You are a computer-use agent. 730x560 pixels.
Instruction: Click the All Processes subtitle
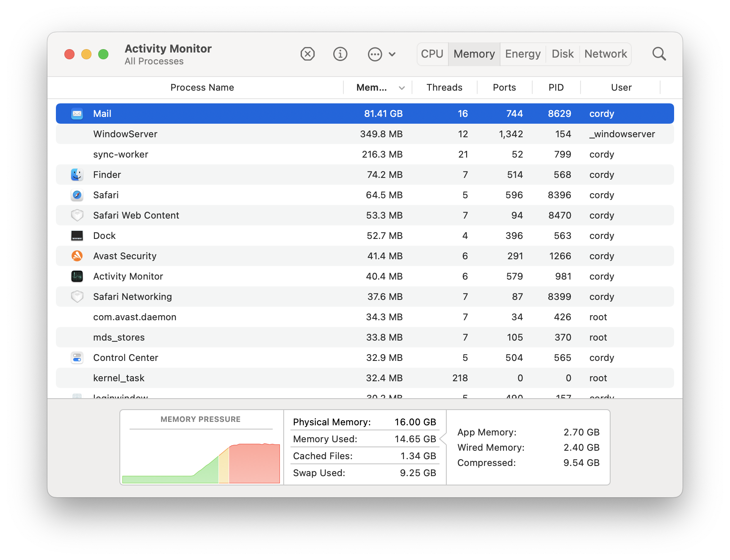click(x=154, y=61)
